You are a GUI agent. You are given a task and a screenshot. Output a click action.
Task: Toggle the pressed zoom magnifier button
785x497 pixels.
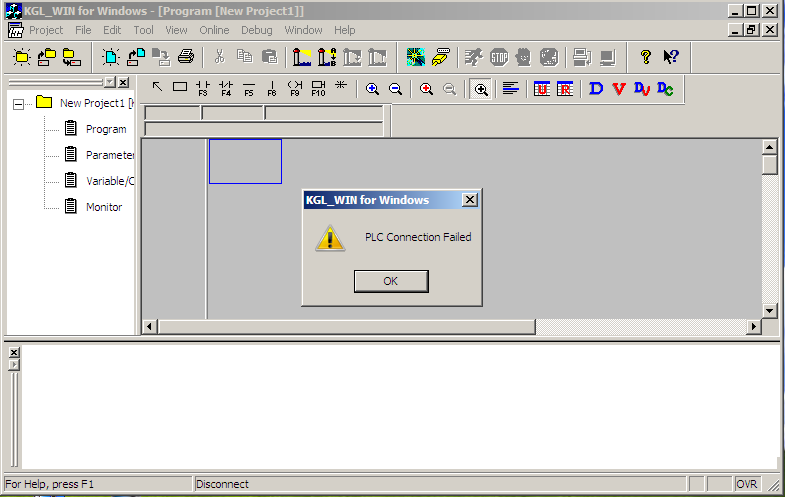[481, 90]
